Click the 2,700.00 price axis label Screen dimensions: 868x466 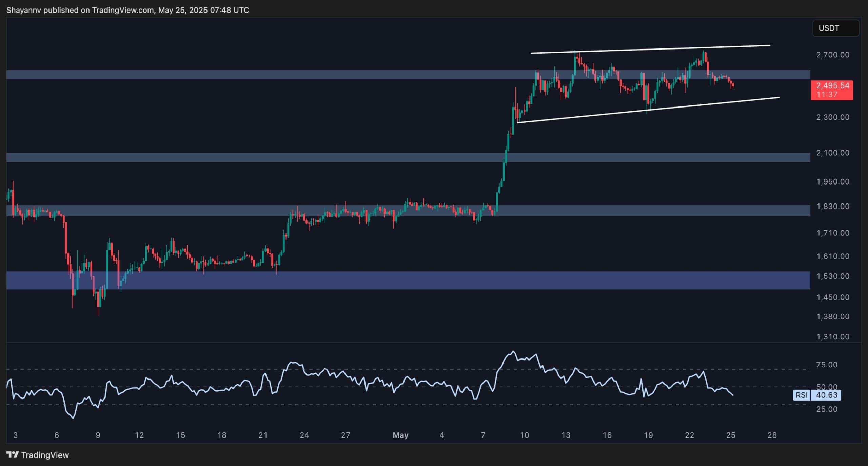tap(833, 55)
